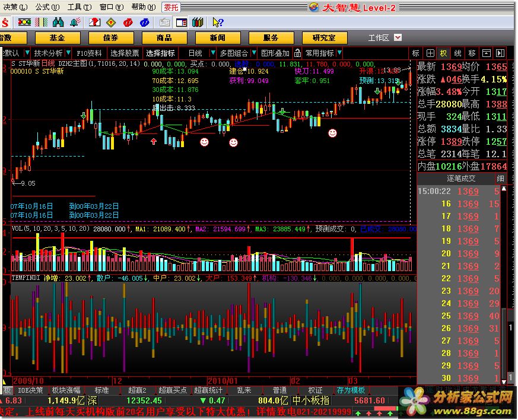Click the hide side panel arrow icon
The width and height of the screenshot is (518, 420).
[500, 53]
